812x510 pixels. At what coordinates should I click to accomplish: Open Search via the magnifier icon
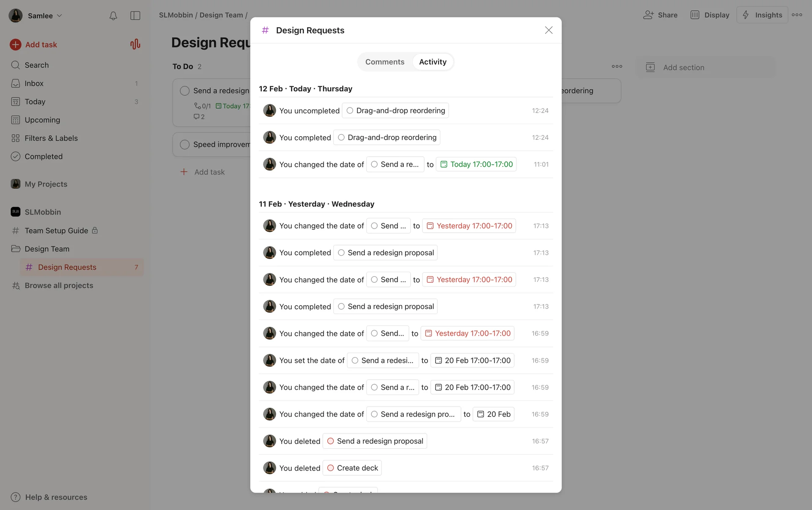click(x=16, y=65)
